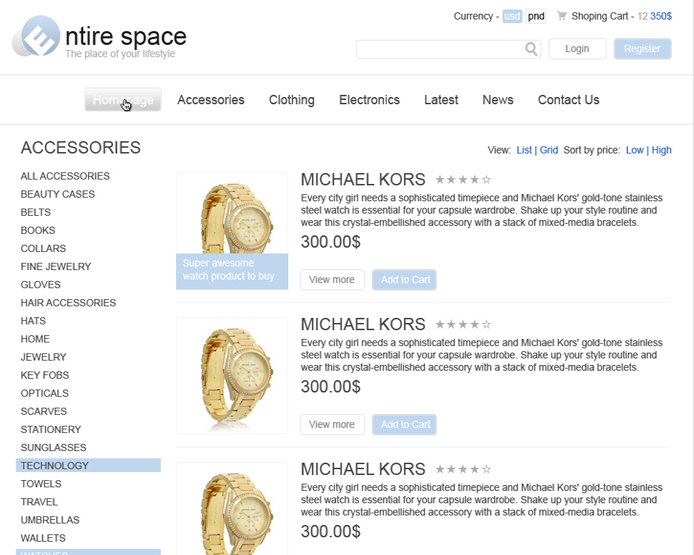Open Contact Us navigation item

pos(568,100)
